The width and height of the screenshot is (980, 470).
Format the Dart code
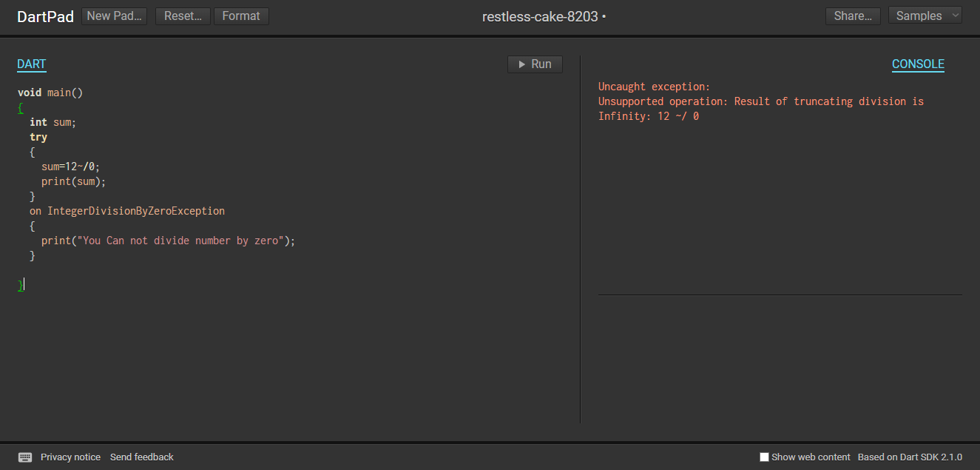241,16
